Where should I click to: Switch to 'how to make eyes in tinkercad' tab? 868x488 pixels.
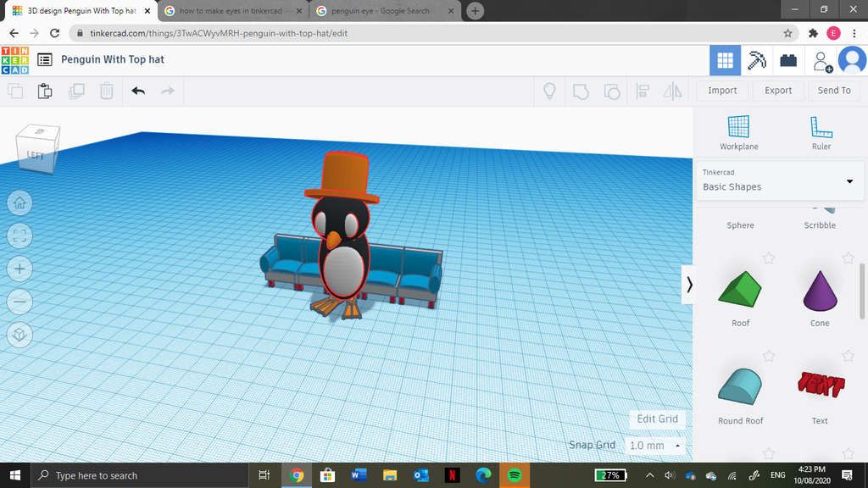tap(233, 11)
